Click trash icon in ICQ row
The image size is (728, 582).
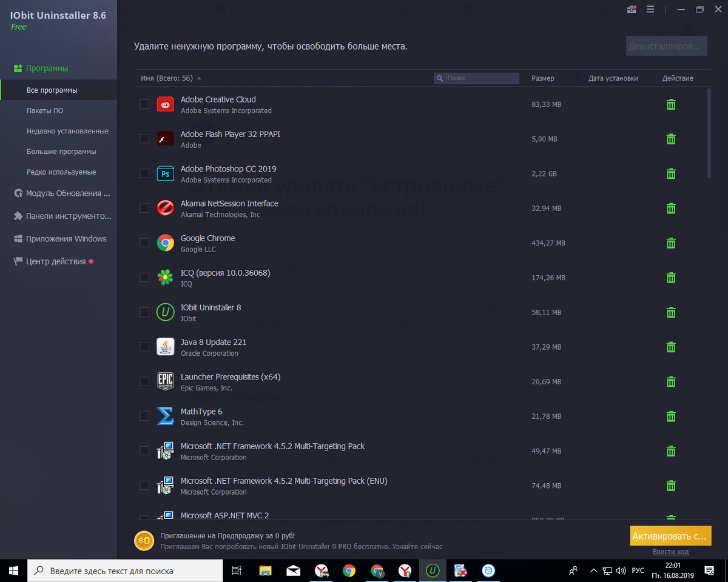671,278
